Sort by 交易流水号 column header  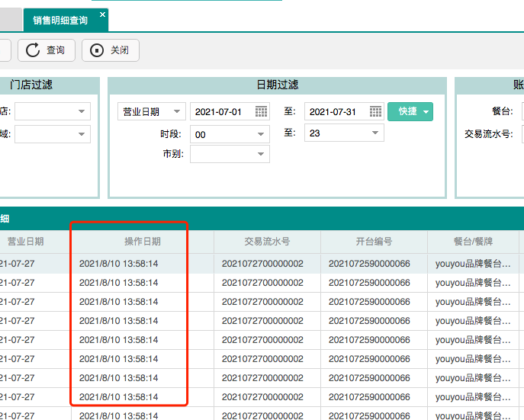pyautogui.click(x=267, y=242)
